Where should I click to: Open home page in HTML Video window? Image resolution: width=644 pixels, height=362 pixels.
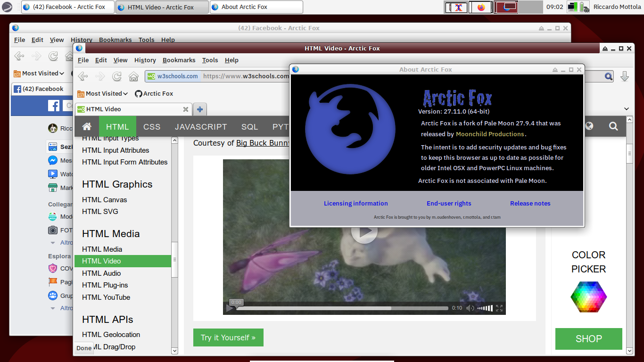[x=133, y=76]
